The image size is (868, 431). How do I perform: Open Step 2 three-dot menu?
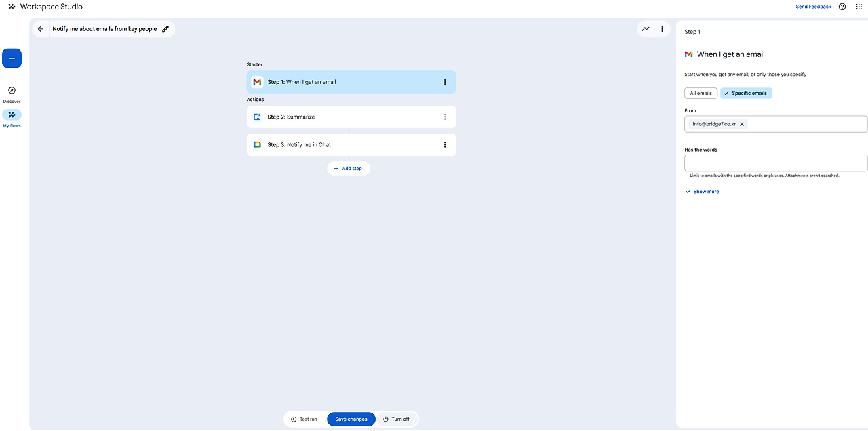pyautogui.click(x=445, y=117)
